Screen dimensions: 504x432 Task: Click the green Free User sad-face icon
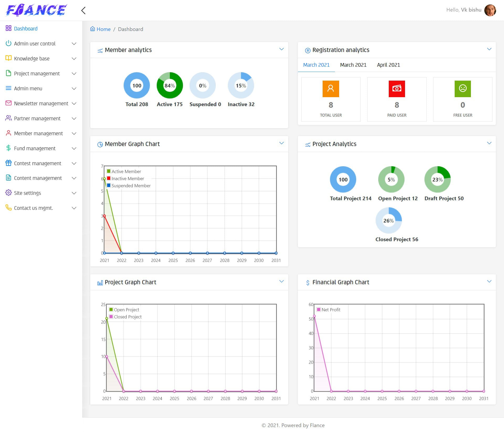coord(463,89)
